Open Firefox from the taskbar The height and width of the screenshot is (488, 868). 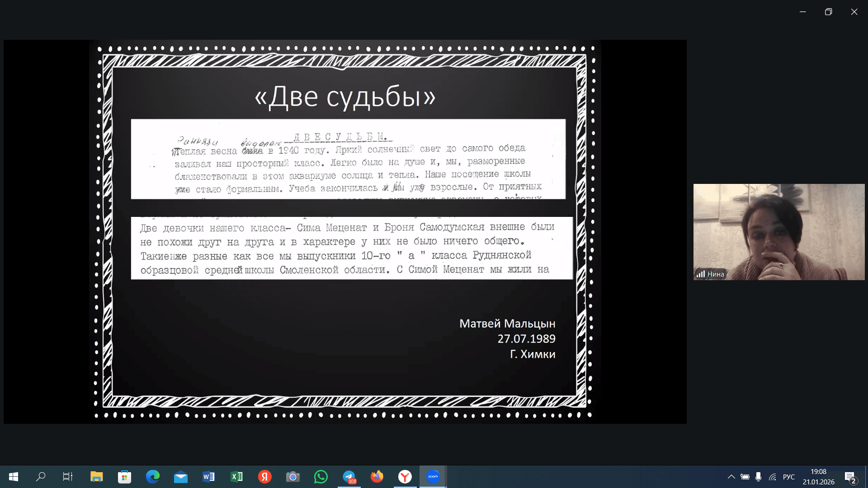(377, 477)
